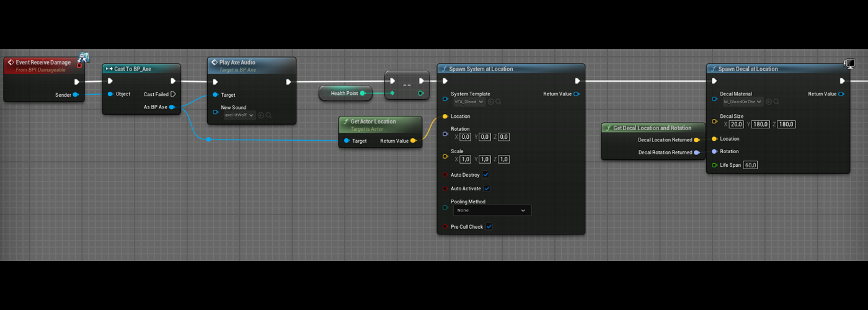Disable the Pre Cull Check checkbox
The height and width of the screenshot is (310, 868).
click(489, 227)
